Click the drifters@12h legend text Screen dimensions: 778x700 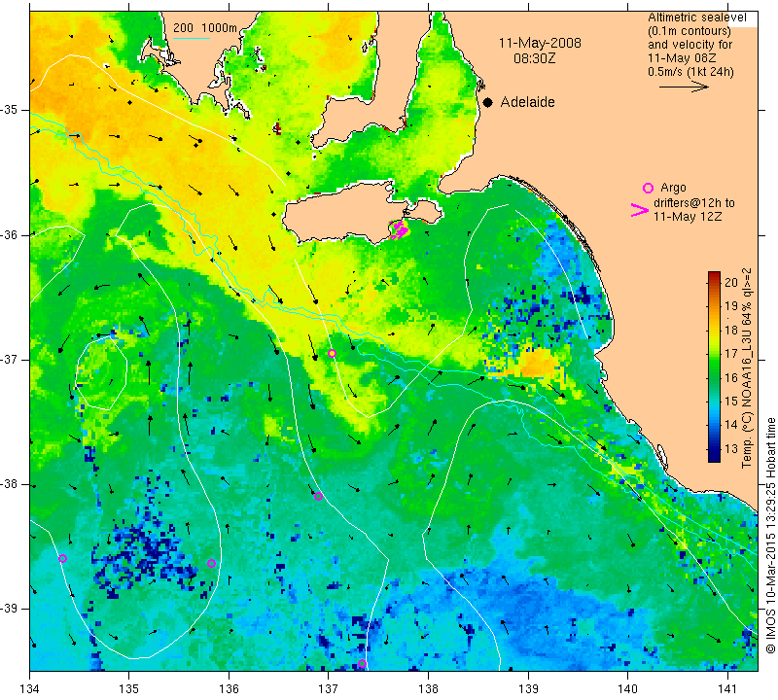pos(694,203)
